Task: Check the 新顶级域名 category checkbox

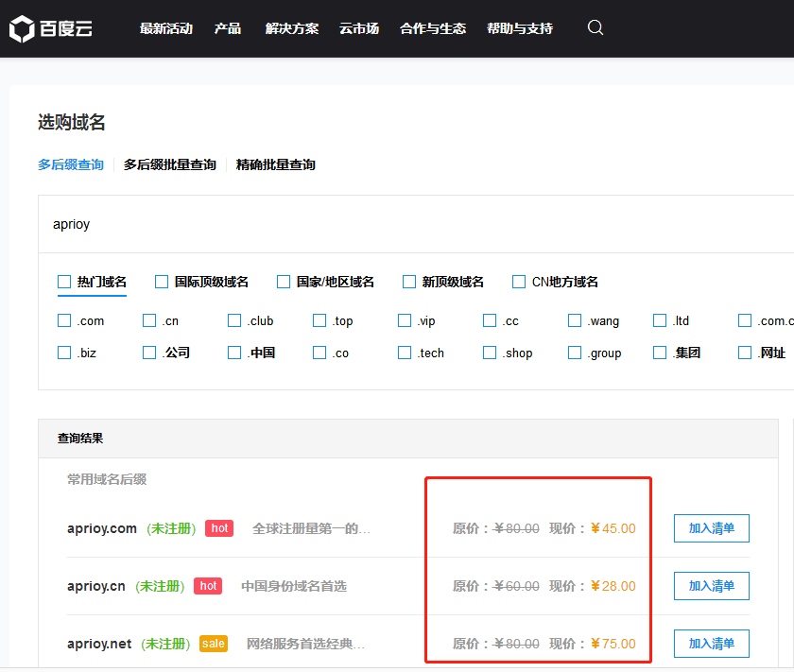Action: point(409,282)
